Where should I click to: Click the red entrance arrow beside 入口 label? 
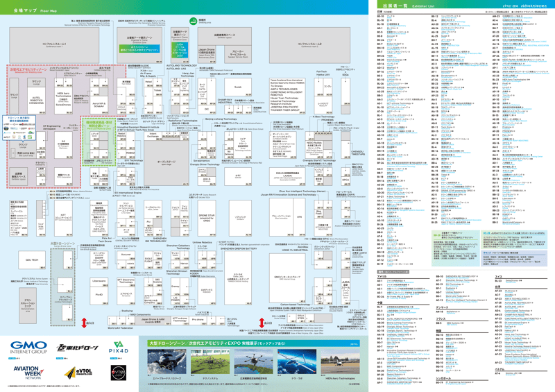pos(84,323)
